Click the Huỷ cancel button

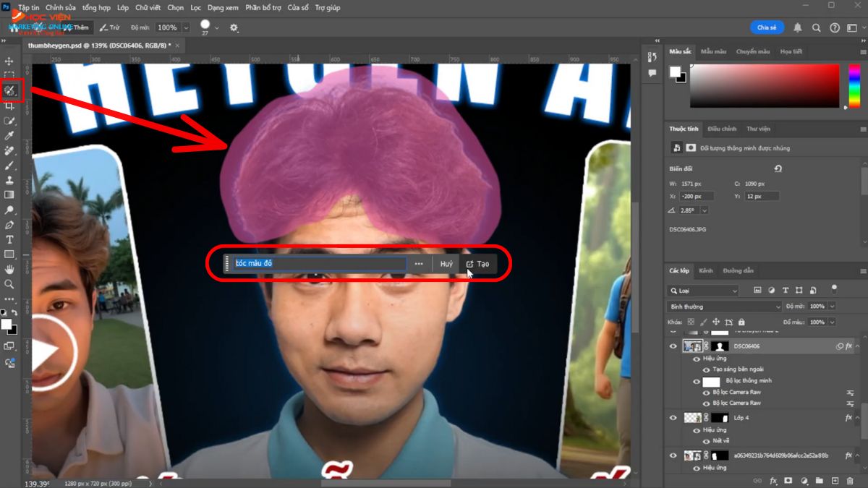point(446,264)
